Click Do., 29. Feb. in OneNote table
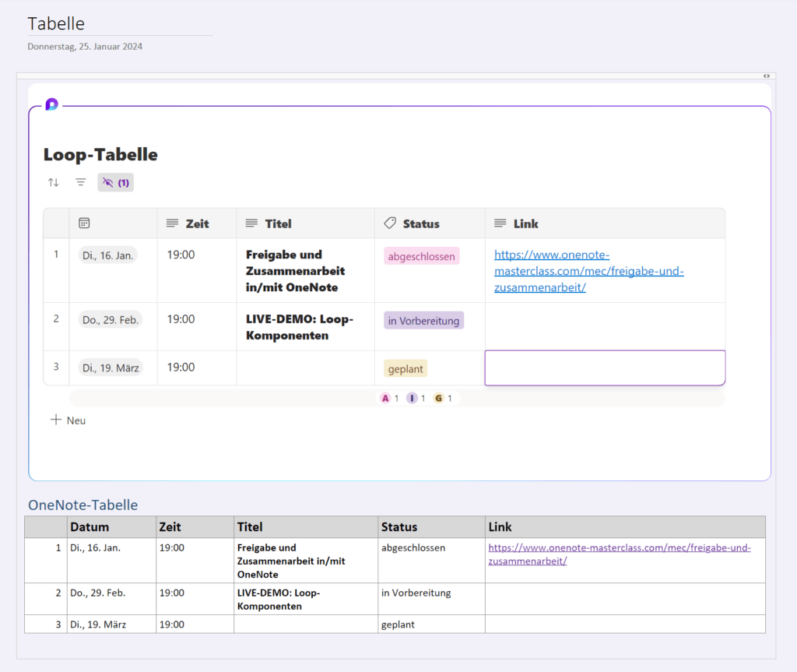The image size is (797, 672). [x=97, y=593]
